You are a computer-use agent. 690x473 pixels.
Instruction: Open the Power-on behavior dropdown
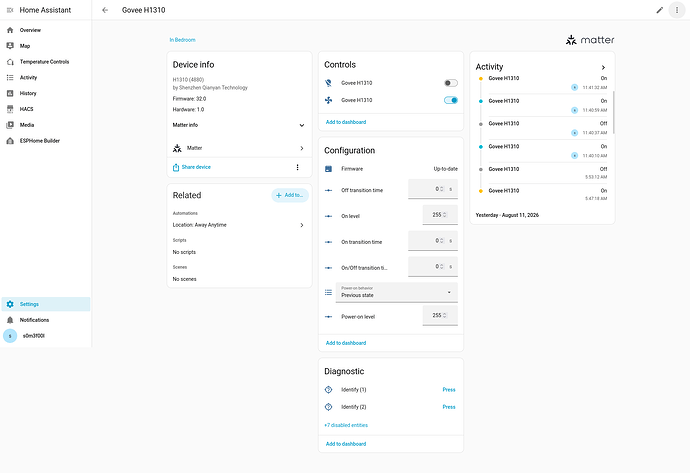point(396,292)
